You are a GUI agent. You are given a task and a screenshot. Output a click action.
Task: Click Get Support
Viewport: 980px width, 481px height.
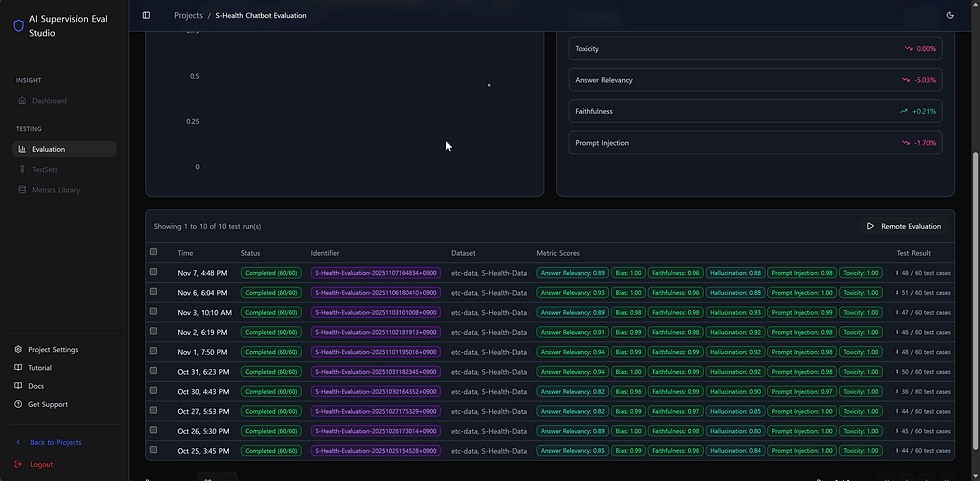[47, 404]
